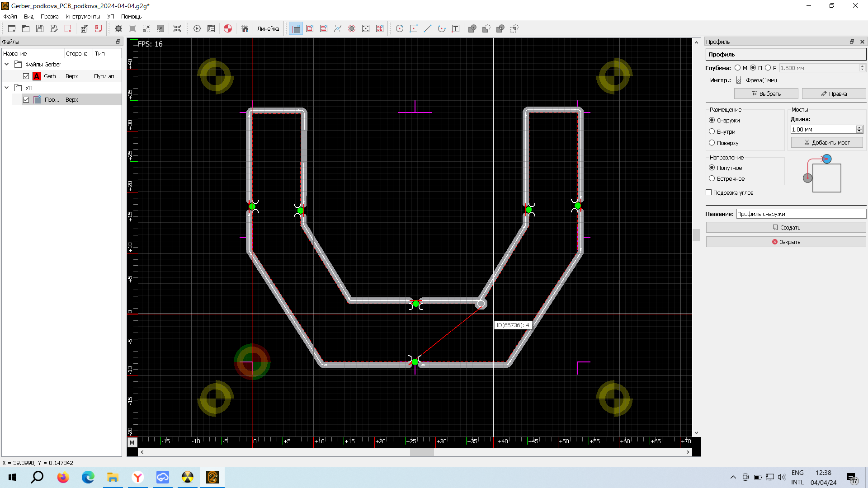
Task: Click the bridge length spinner arrow
Action: [859, 127]
